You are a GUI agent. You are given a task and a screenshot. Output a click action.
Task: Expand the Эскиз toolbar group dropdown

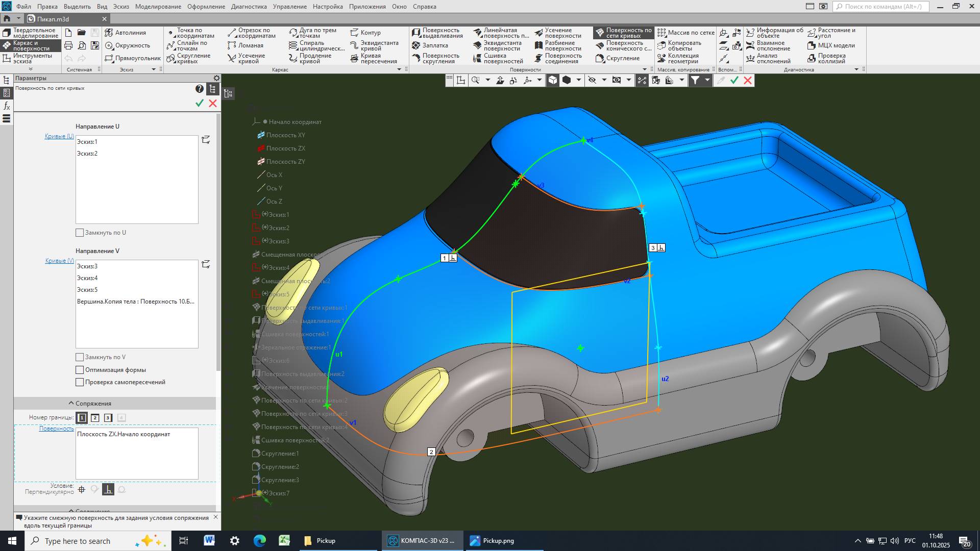(153, 69)
